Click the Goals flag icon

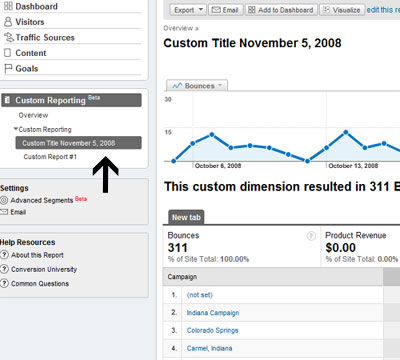pyautogui.click(x=8, y=69)
